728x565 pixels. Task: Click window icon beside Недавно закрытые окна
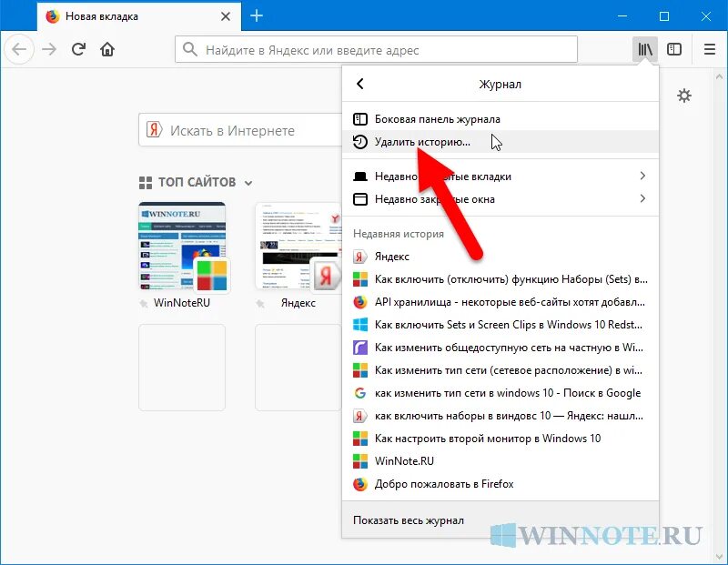tap(360, 198)
